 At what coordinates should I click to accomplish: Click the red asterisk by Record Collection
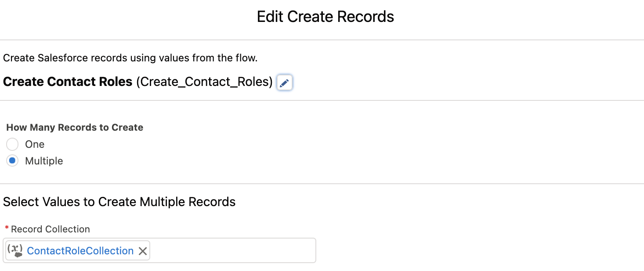point(6,228)
